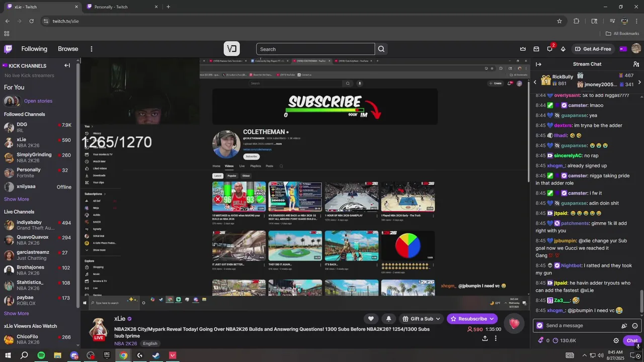This screenshot has height=362, width=644.
Task: Toggle the notification bell for xLie
Action: tap(388, 319)
